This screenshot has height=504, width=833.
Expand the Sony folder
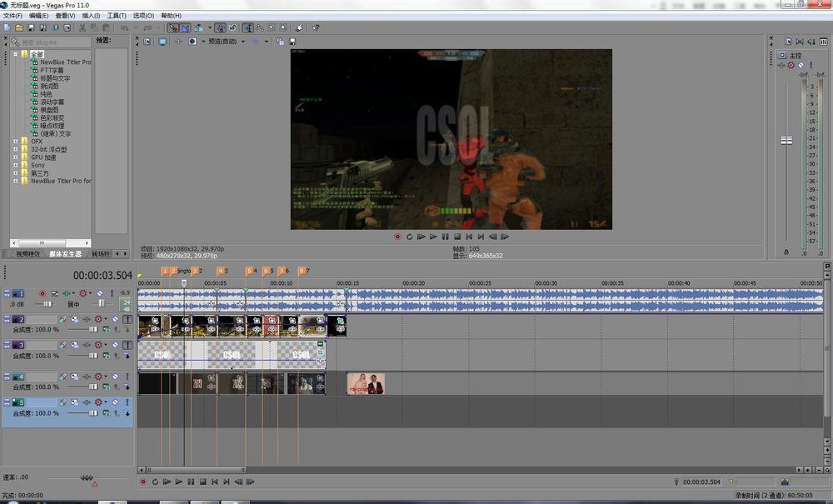click(15, 165)
